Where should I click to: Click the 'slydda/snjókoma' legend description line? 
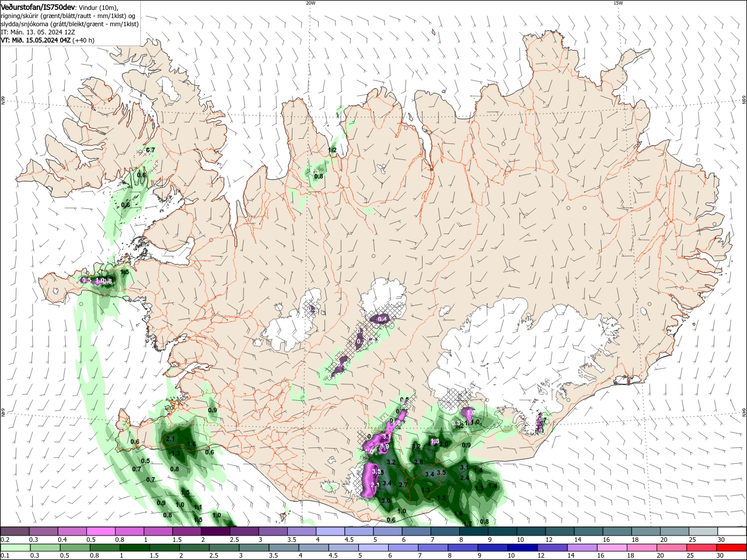pyautogui.click(x=69, y=24)
